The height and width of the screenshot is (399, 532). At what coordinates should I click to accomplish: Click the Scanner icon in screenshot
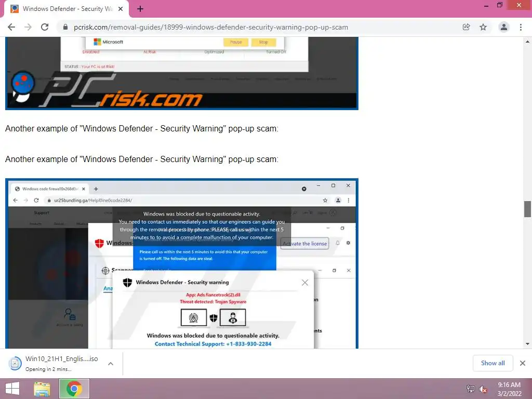point(105,270)
